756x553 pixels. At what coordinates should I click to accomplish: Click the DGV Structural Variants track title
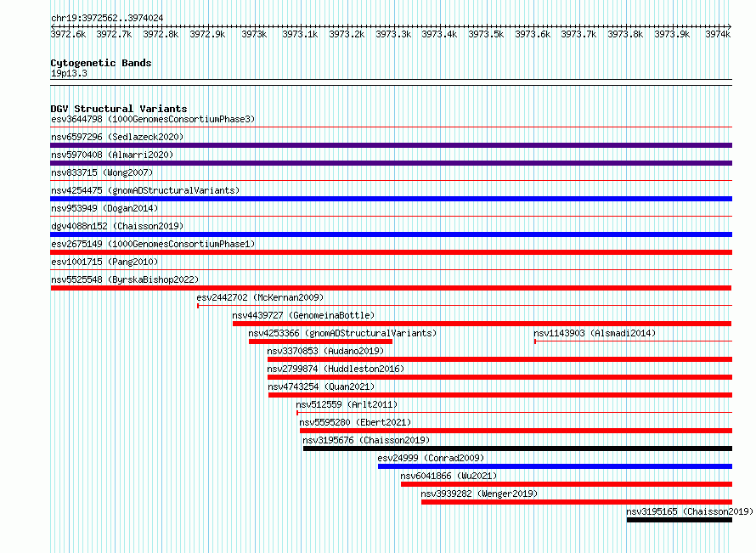[119, 109]
